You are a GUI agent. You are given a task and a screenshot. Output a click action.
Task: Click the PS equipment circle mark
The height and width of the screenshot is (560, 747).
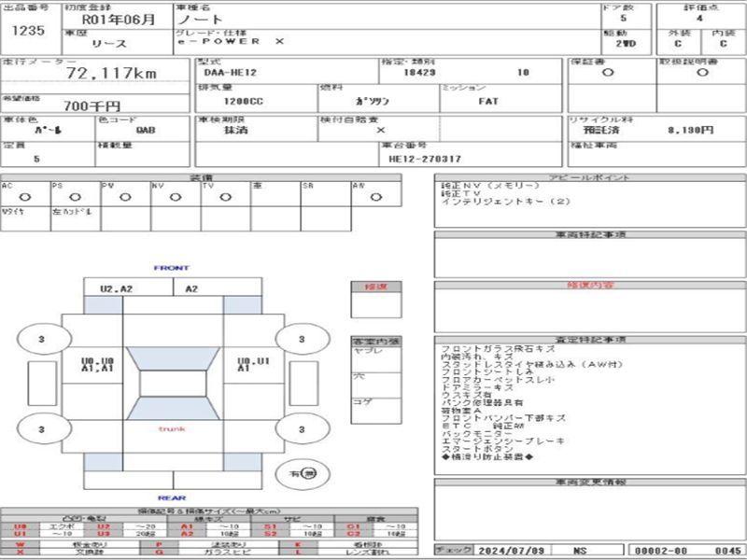(75, 197)
